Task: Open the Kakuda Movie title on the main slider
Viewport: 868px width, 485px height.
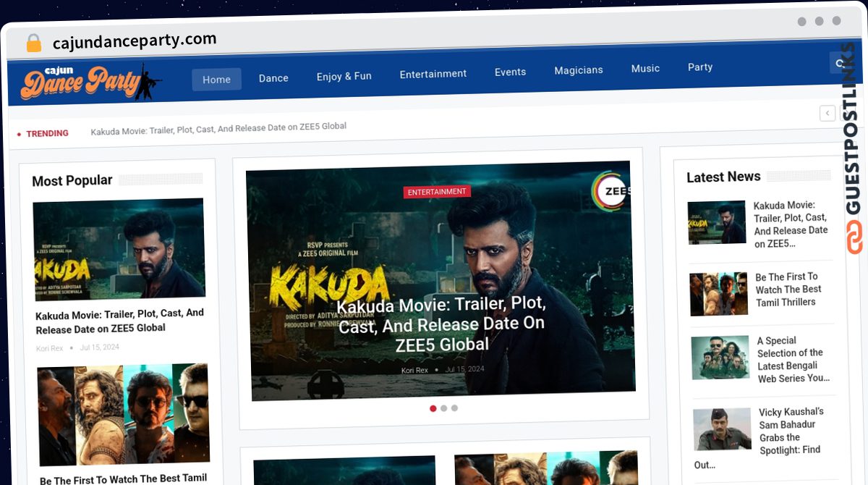Action: click(x=441, y=324)
